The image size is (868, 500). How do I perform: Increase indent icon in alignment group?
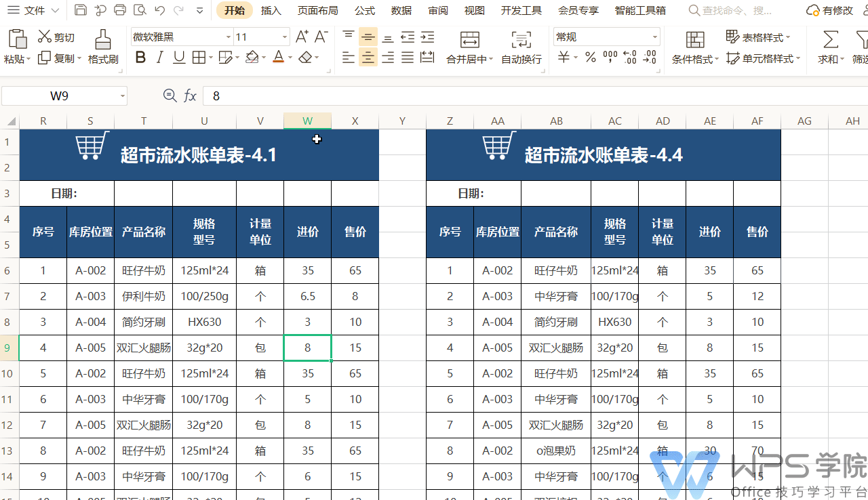(427, 37)
